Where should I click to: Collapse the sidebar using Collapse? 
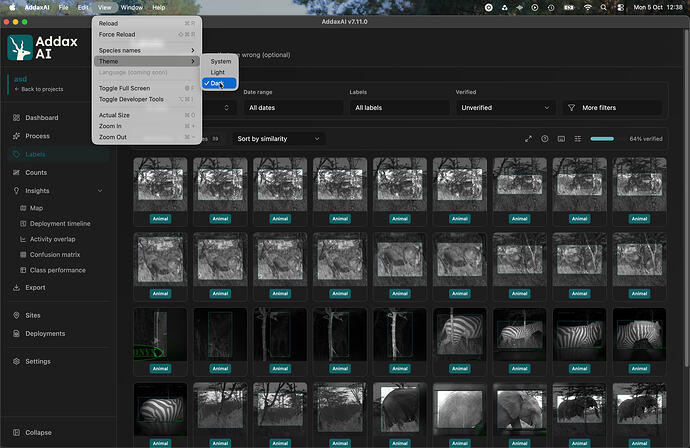[38, 433]
